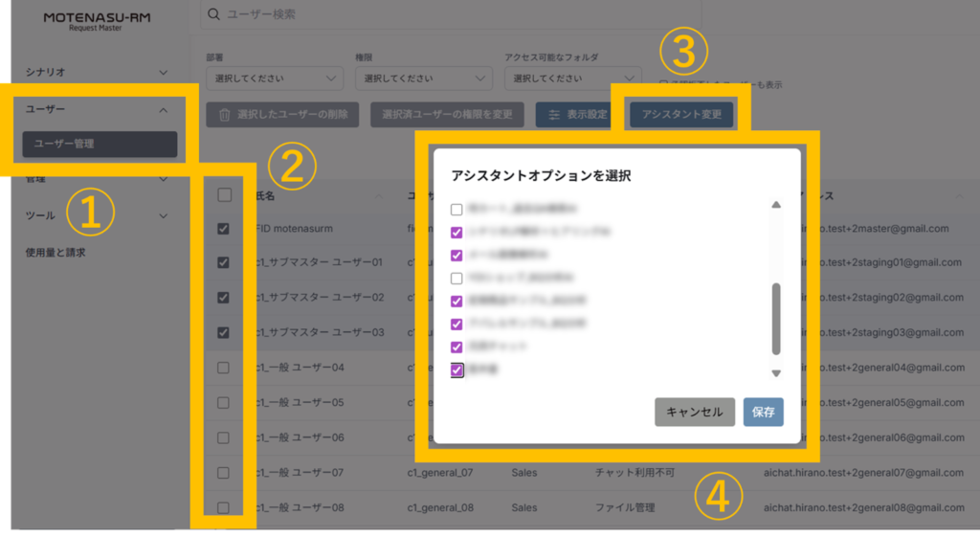The width and height of the screenshot is (980, 560).
Task: Select ユーザー管理 in the sidebar
Action: pyautogui.click(x=100, y=144)
